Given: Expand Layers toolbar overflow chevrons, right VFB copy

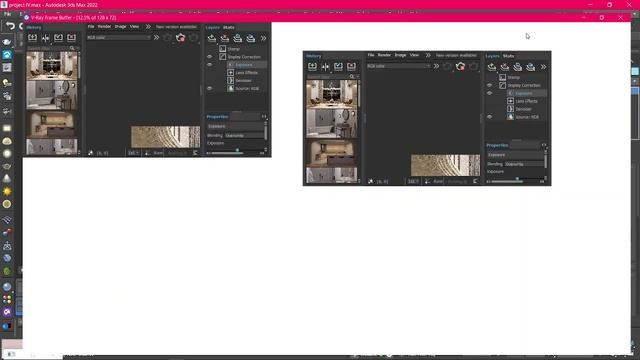Looking at the screenshot, I should click(544, 67).
